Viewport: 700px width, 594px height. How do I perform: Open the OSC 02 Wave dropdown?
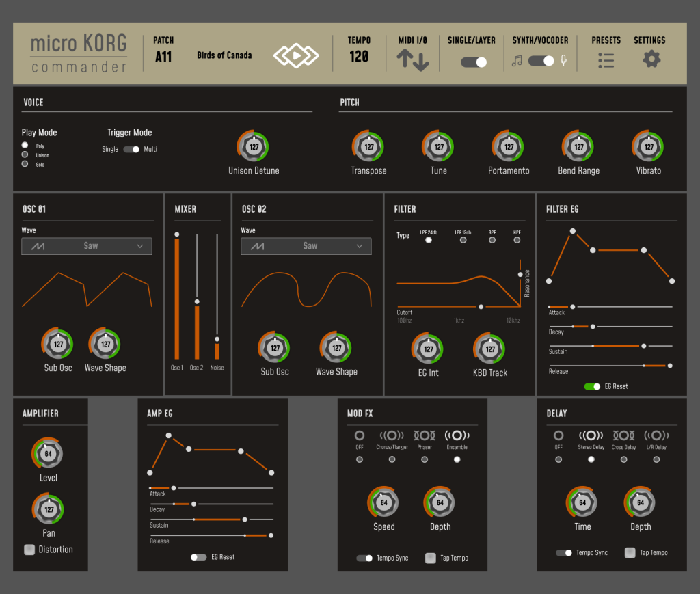(x=306, y=246)
